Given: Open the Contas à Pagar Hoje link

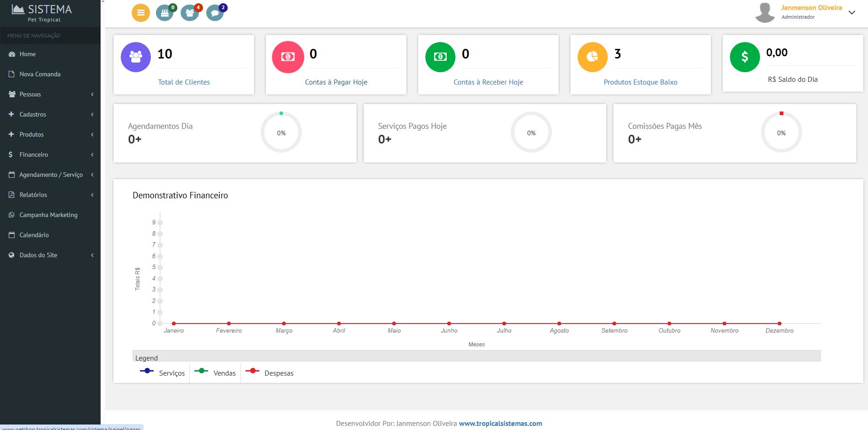Looking at the screenshot, I should 336,82.
